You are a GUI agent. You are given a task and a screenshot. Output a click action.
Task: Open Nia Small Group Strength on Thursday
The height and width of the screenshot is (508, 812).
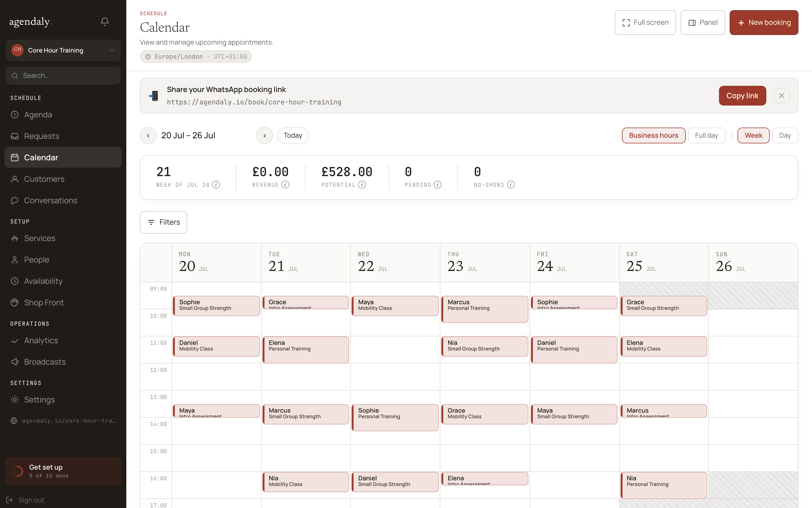[x=484, y=346]
